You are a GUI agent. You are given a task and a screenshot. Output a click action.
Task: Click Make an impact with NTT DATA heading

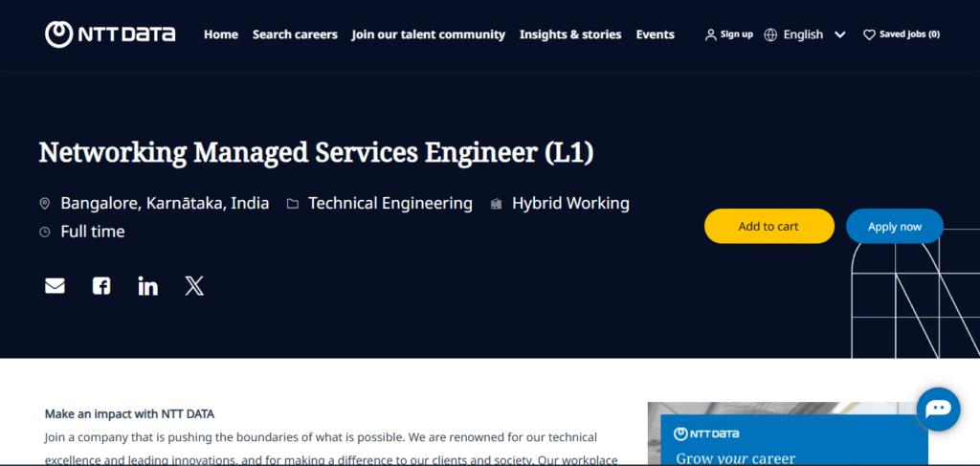pos(129,413)
